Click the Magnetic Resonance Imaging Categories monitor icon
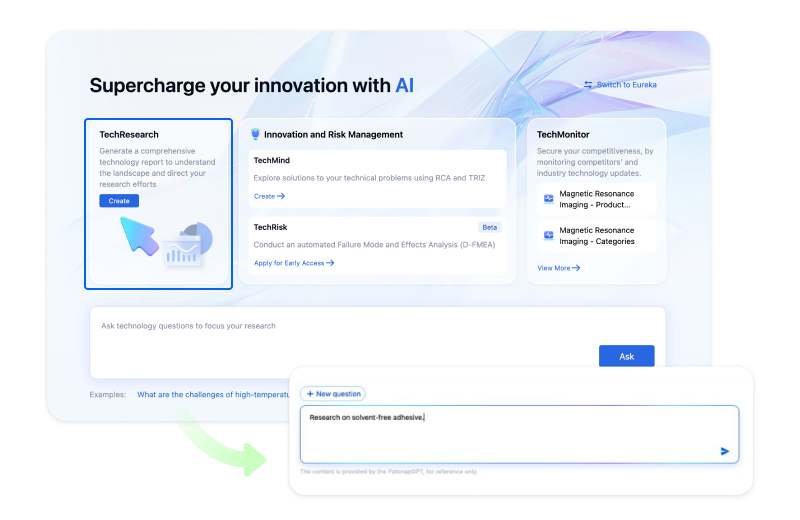This screenshot has height=520, width=800. pos(548,236)
